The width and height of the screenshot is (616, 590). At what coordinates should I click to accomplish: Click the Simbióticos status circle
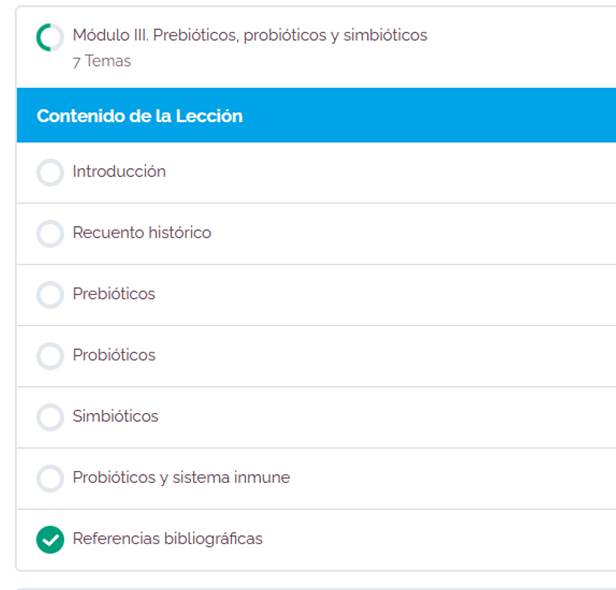point(49,417)
